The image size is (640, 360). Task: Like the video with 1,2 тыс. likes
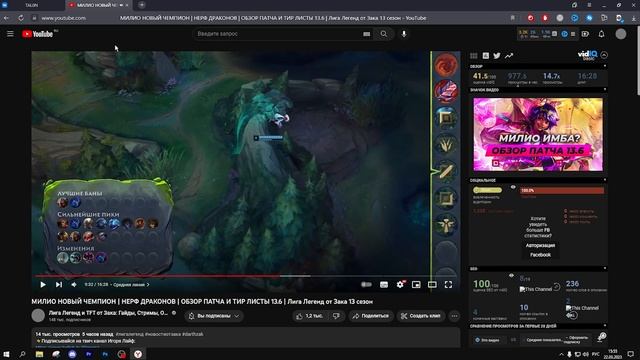point(311,316)
